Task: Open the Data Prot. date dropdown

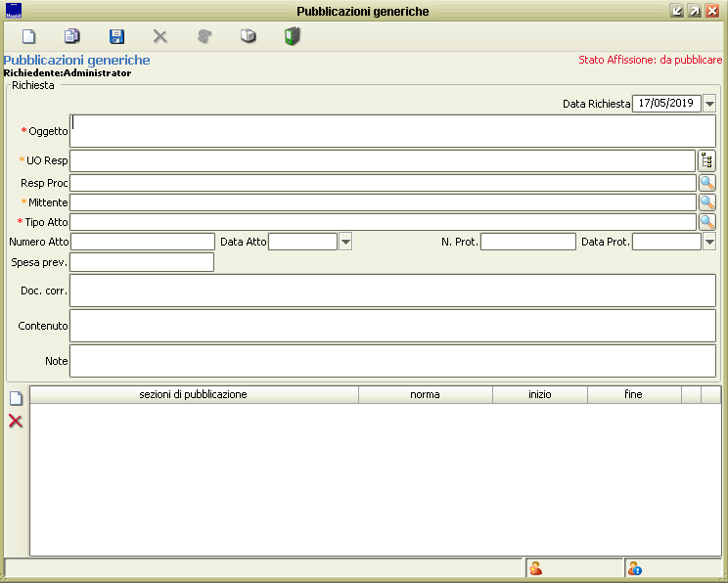Action: click(709, 242)
